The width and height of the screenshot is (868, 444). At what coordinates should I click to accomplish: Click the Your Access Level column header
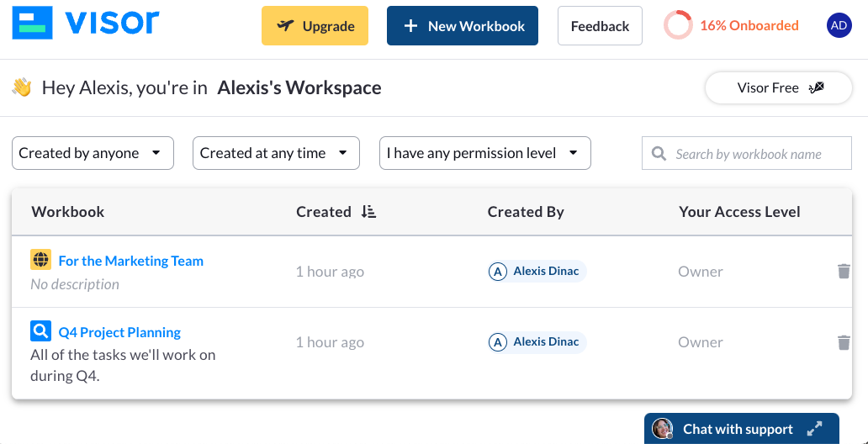739,211
